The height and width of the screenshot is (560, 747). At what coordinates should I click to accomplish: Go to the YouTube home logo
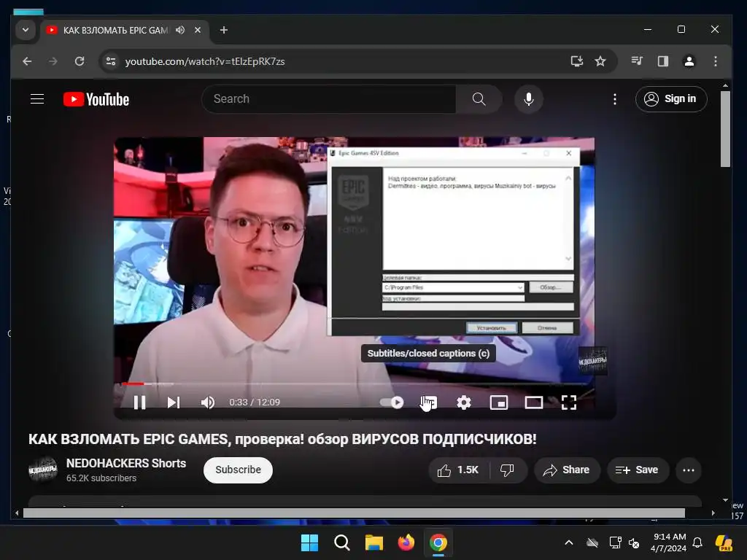[x=96, y=99]
